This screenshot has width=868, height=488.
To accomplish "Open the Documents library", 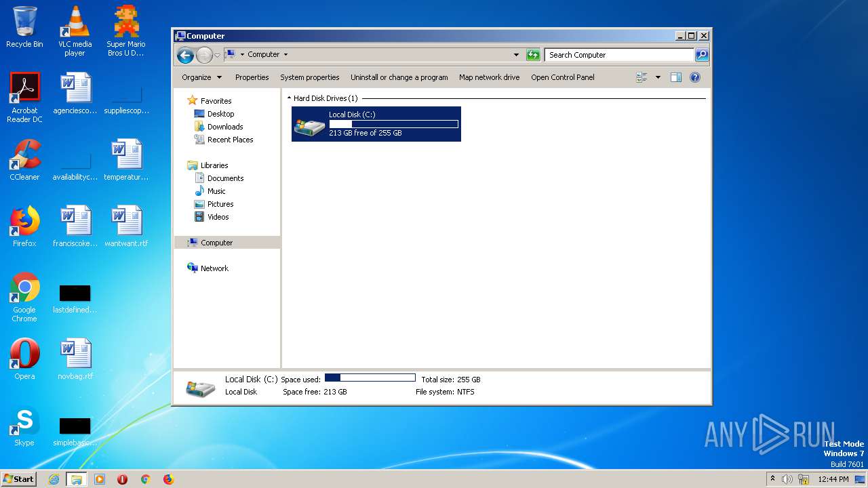I will tap(225, 178).
